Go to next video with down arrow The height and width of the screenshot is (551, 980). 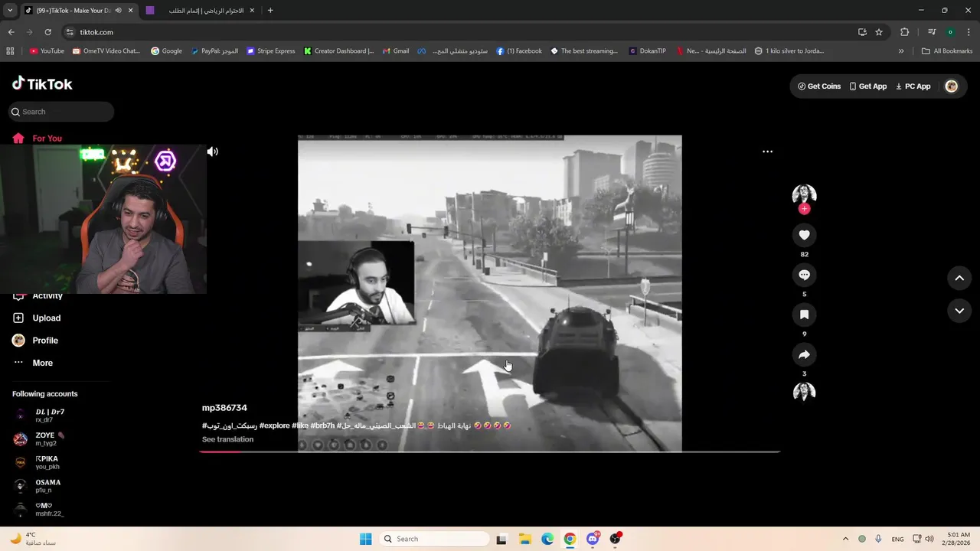[959, 311]
